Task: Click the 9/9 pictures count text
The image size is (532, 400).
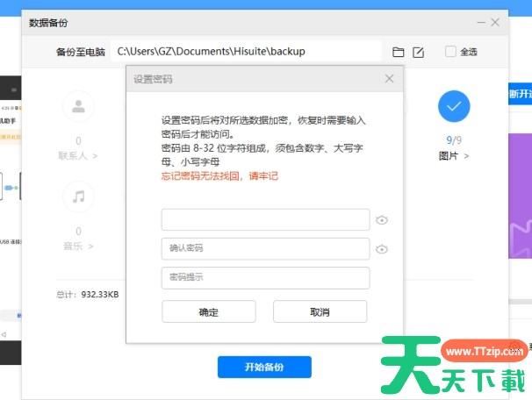Action: [x=454, y=140]
